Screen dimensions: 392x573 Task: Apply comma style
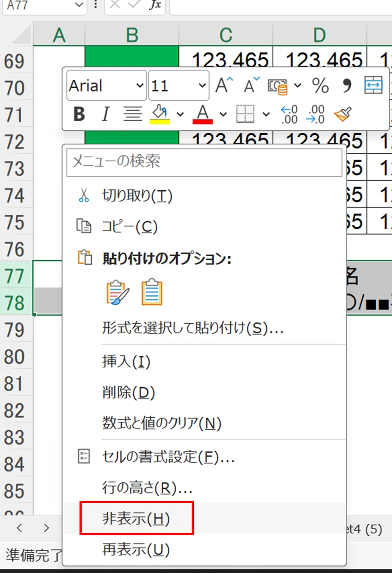point(347,86)
